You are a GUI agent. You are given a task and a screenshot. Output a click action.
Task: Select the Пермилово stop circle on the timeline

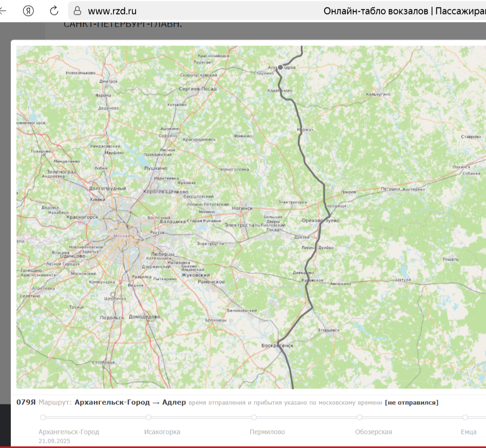tap(254, 417)
